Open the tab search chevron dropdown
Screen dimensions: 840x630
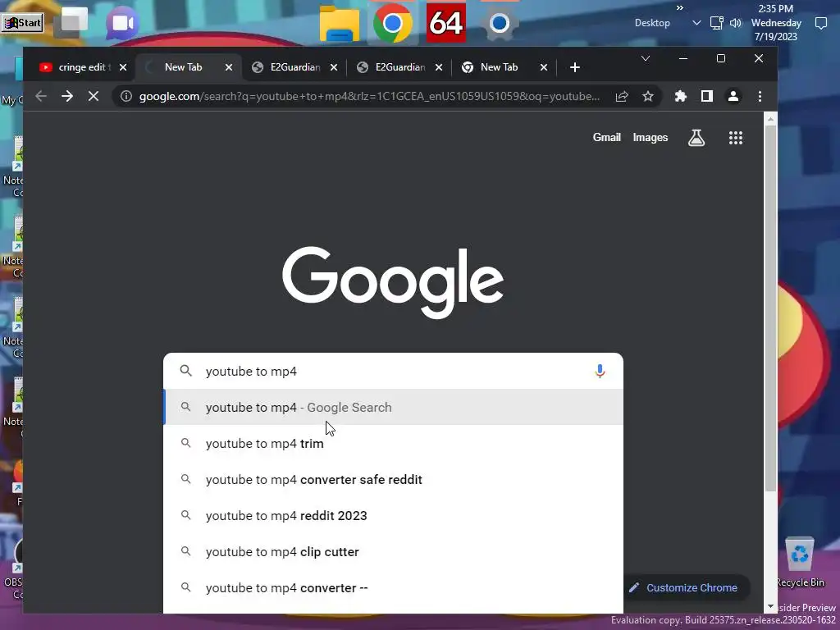pyautogui.click(x=646, y=58)
